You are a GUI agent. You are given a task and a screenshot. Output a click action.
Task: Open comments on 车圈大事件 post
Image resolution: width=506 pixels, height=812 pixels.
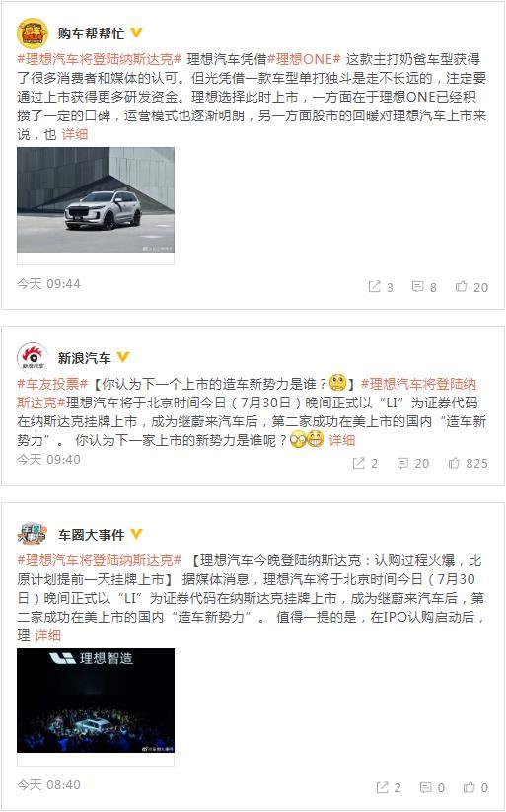432,787
